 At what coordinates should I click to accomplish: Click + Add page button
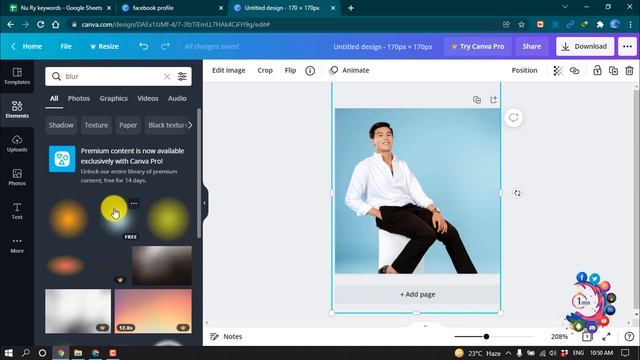point(417,294)
